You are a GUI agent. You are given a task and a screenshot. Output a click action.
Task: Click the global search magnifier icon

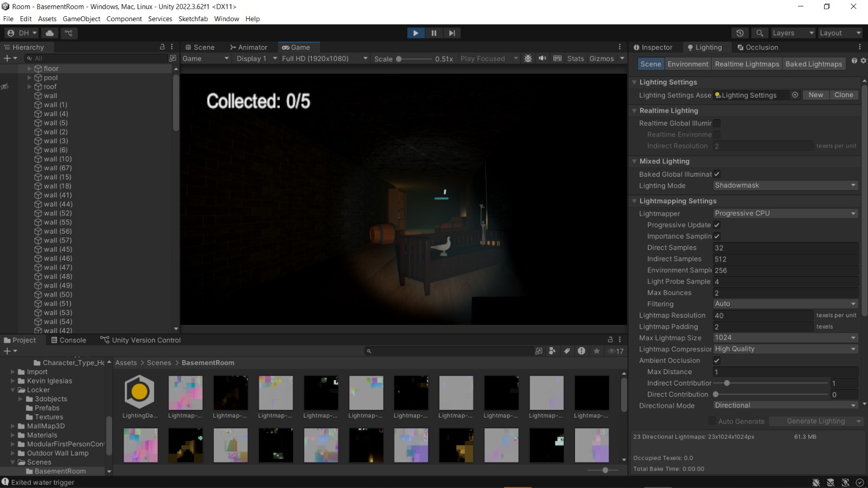point(759,33)
